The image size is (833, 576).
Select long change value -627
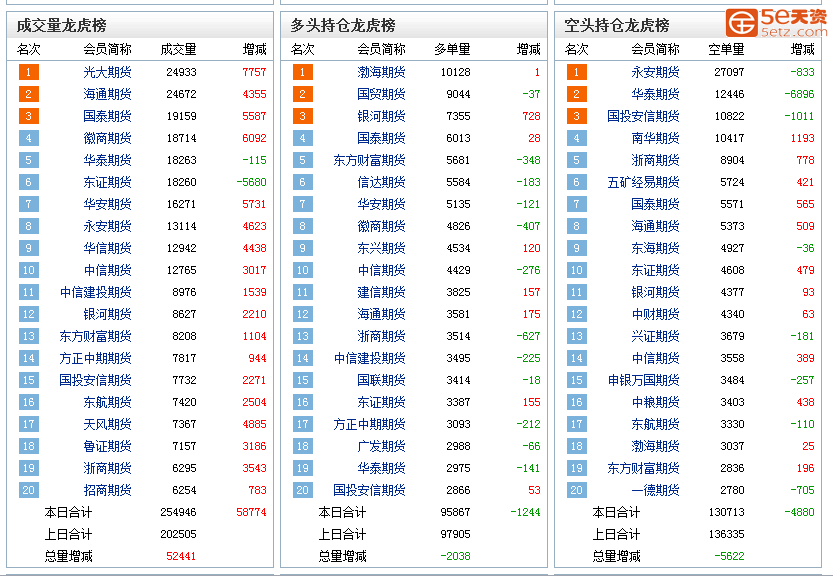[529, 336]
